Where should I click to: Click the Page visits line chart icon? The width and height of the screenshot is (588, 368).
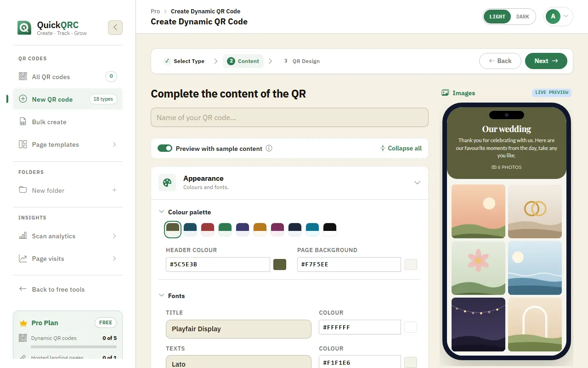[x=23, y=258]
